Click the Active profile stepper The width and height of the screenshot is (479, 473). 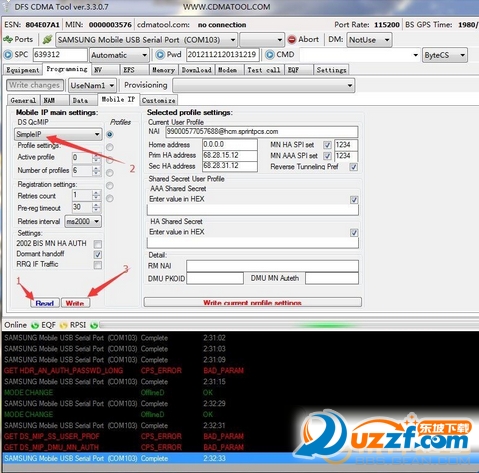96,158
